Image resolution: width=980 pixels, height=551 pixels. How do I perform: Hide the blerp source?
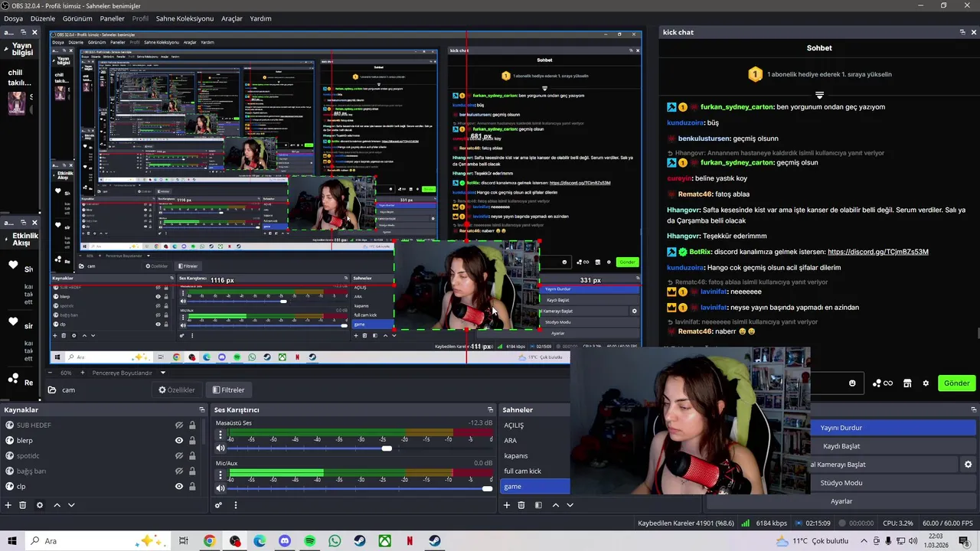[x=179, y=441]
